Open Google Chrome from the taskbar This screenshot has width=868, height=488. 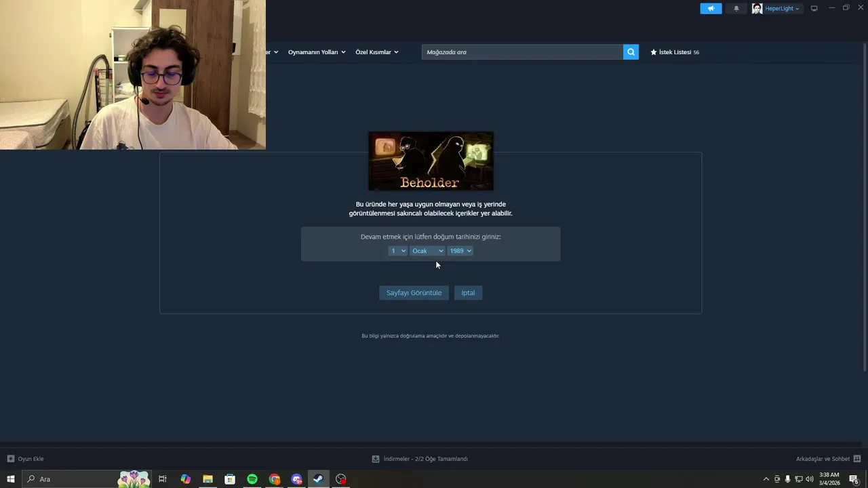coord(275,479)
